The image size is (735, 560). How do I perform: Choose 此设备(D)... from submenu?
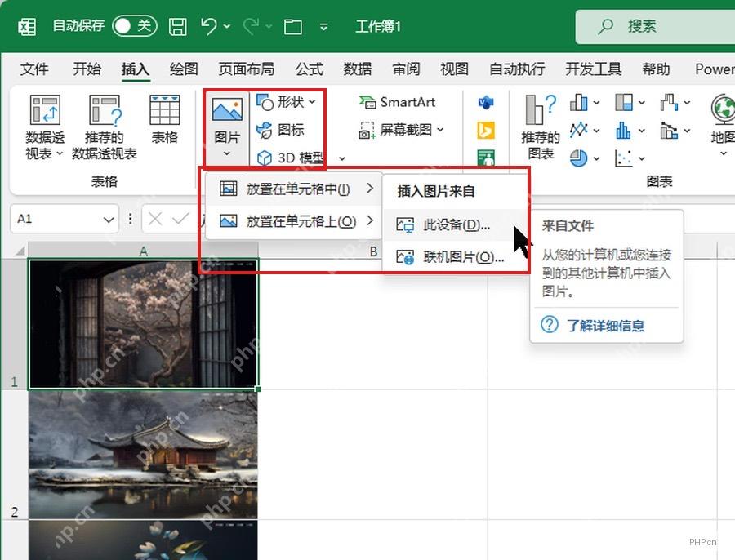point(455,225)
